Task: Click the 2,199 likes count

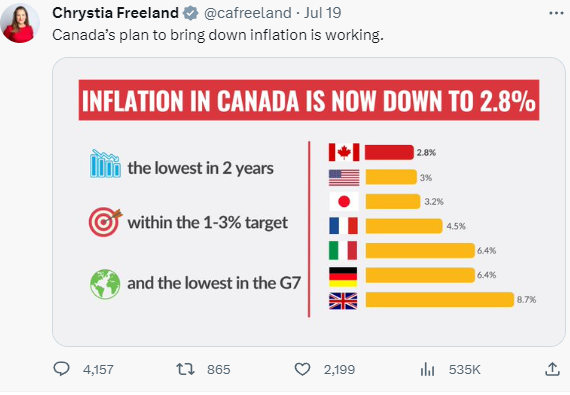Action: pyautogui.click(x=339, y=370)
